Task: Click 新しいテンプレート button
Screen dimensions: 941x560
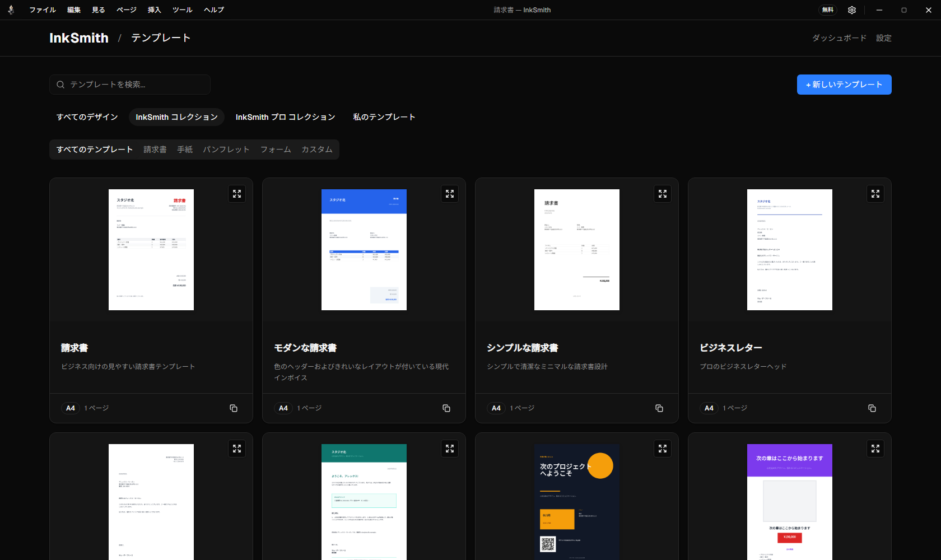Action: pyautogui.click(x=844, y=85)
